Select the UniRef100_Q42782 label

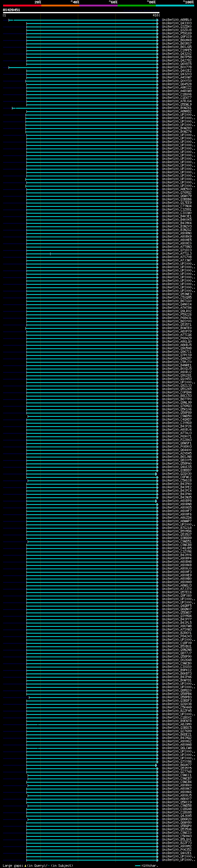tap(177, 60)
